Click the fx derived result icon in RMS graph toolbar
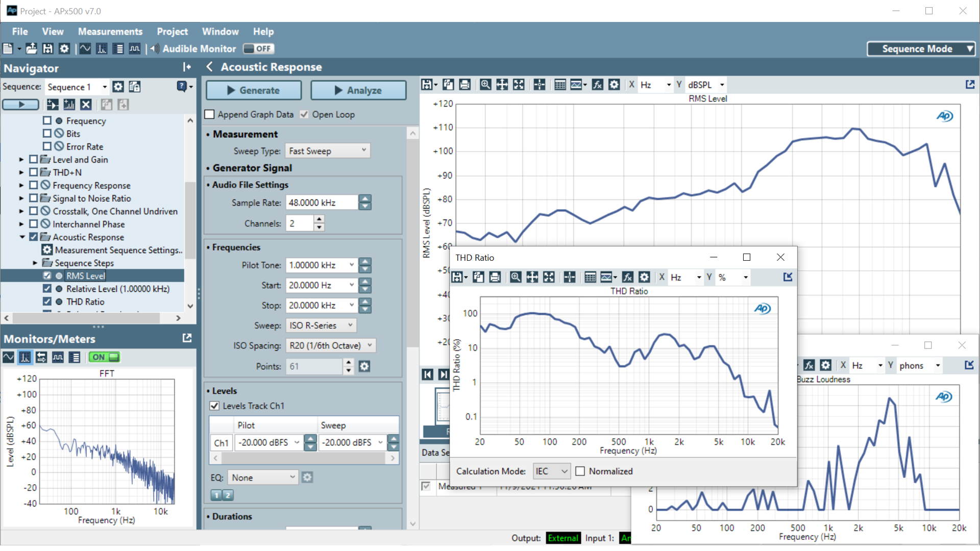The width and height of the screenshot is (980, 551). point(597,85)
